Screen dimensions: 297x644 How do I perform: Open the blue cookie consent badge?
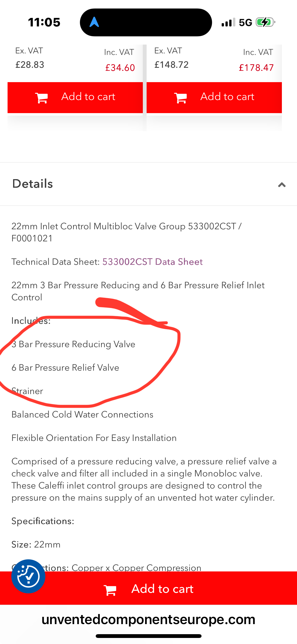[x=28, y=576]
